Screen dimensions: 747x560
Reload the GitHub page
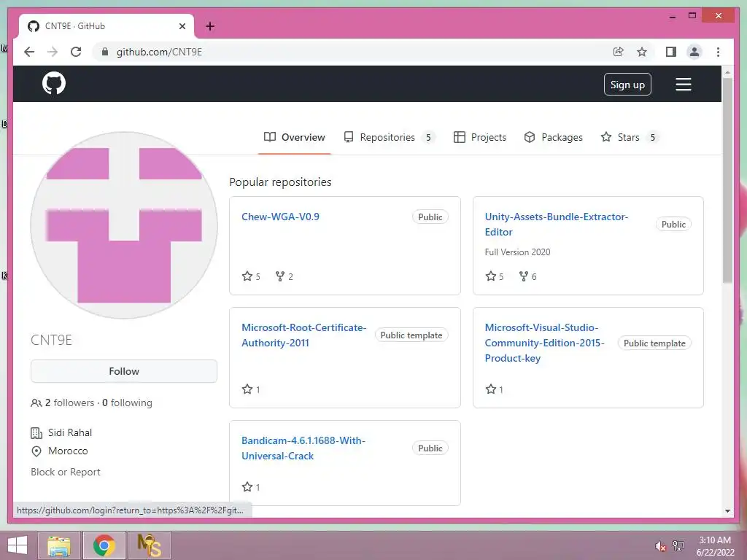pyautogui.click(x=76, y=52)
